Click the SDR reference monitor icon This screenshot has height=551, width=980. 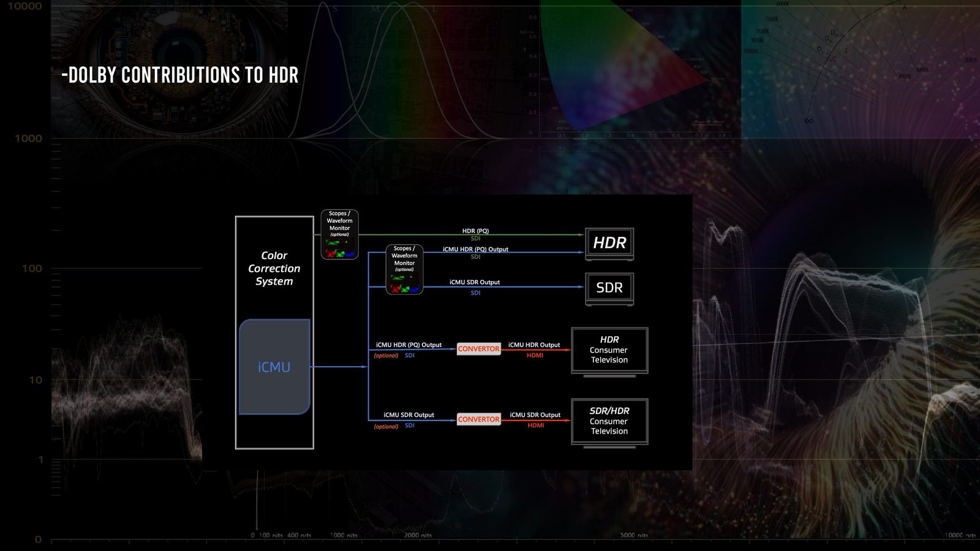click(609, 288)
